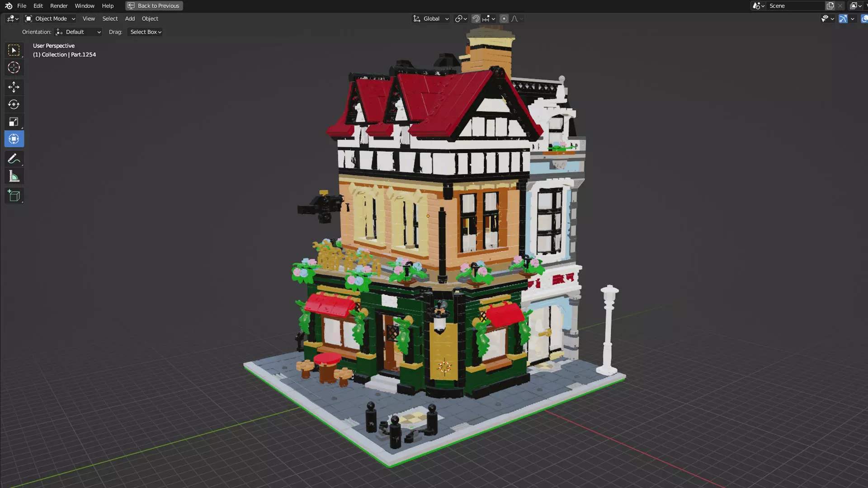Open the view layer browse dropdown
868x488 pixels.
(856, 6)
